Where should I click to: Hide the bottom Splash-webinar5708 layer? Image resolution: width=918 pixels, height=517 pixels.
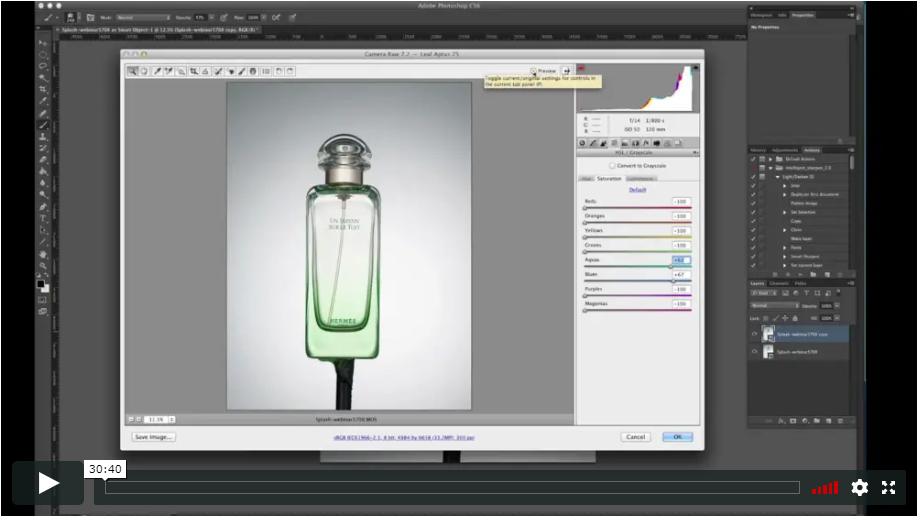[754, 351]
